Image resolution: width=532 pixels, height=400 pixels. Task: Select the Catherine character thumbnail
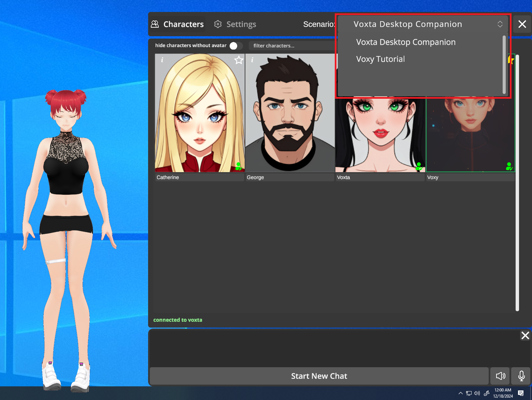[x=200, y=113]
